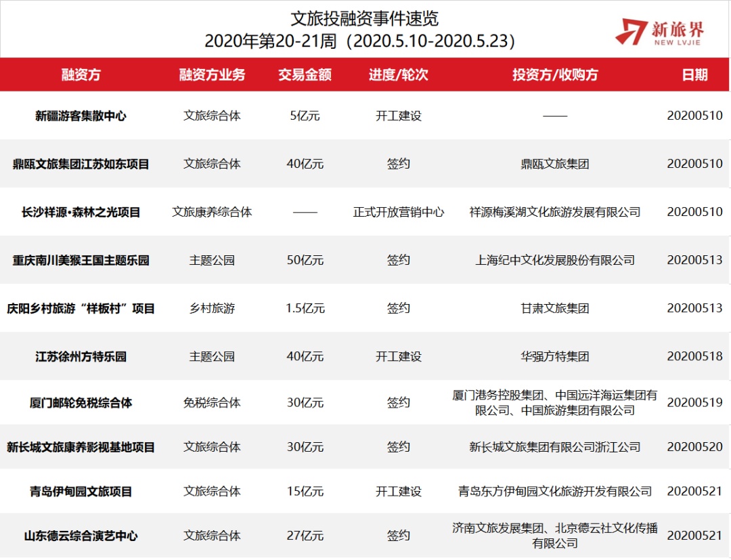This screenshot has height=560, width=731.
Task: Click 开工建设 in the 新疆游客集散中心 row
Action: 398,116
